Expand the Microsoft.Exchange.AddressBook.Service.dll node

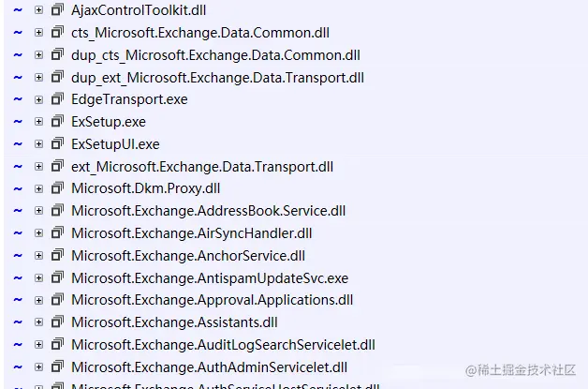point(38,211)
